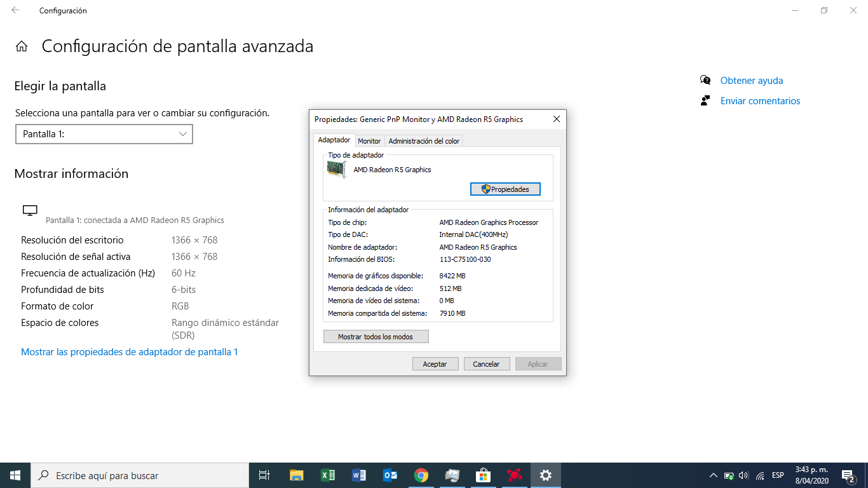868x488 pixels.
Task: Open the Settings home icon
Action: 22,46
